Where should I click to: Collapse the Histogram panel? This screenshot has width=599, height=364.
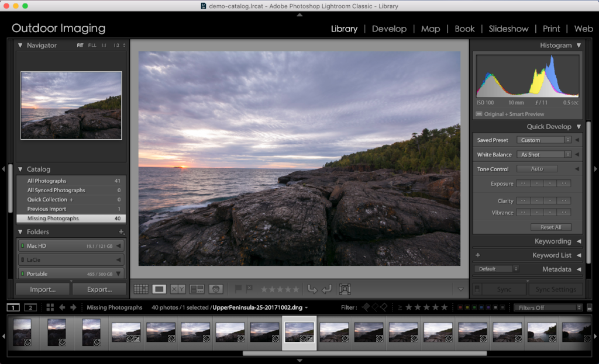[x=579, y=45]
